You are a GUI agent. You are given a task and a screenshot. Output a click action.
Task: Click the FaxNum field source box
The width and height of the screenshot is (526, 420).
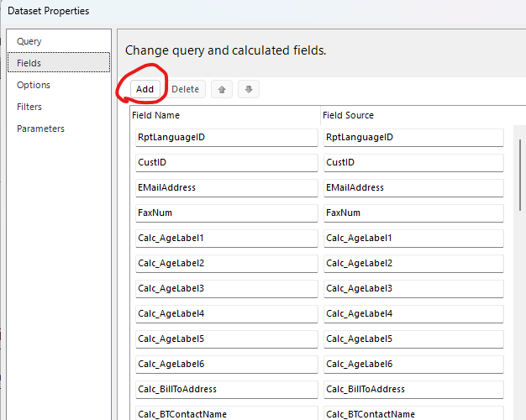point(413,213)
